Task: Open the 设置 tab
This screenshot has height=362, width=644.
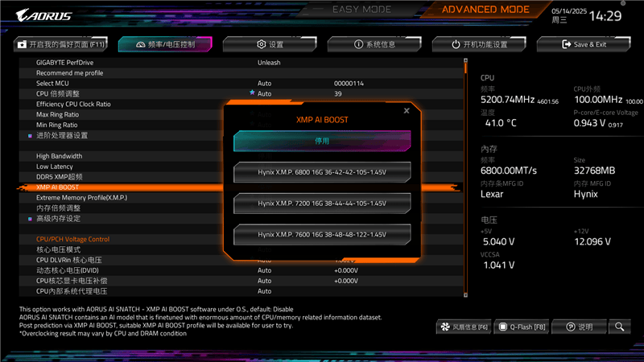Action: coord(270,44)
